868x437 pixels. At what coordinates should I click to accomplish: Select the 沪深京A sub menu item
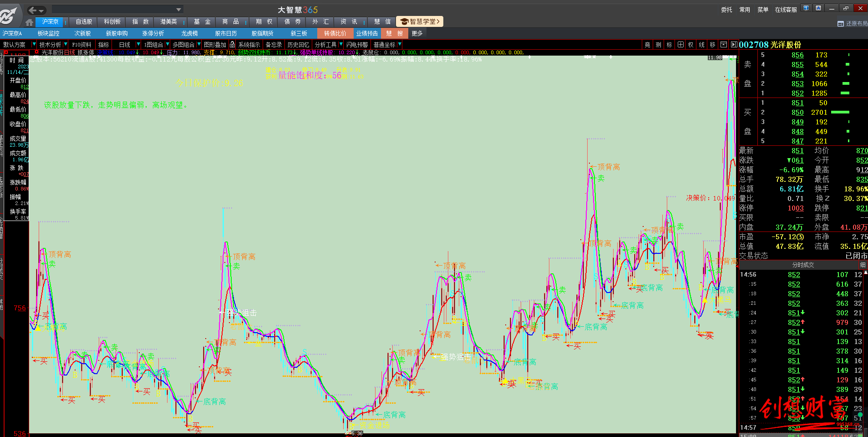click(12, 33)
